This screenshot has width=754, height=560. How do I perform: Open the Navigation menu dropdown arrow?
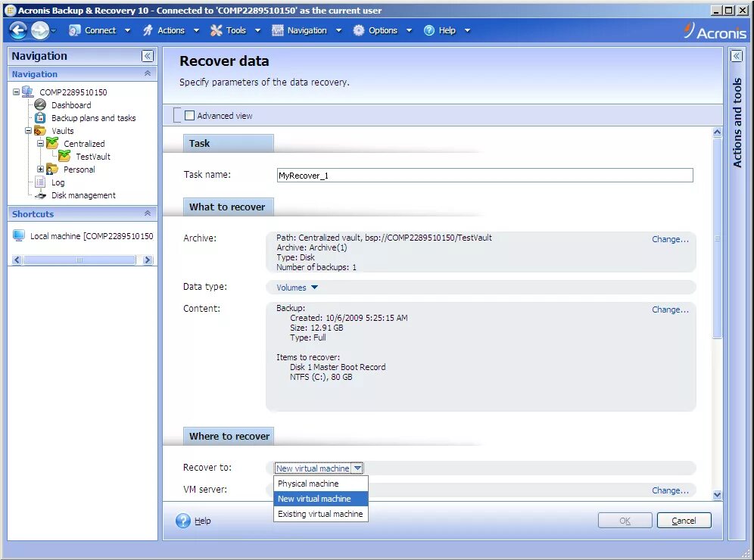pyautogui.click(x=338, y=30)
